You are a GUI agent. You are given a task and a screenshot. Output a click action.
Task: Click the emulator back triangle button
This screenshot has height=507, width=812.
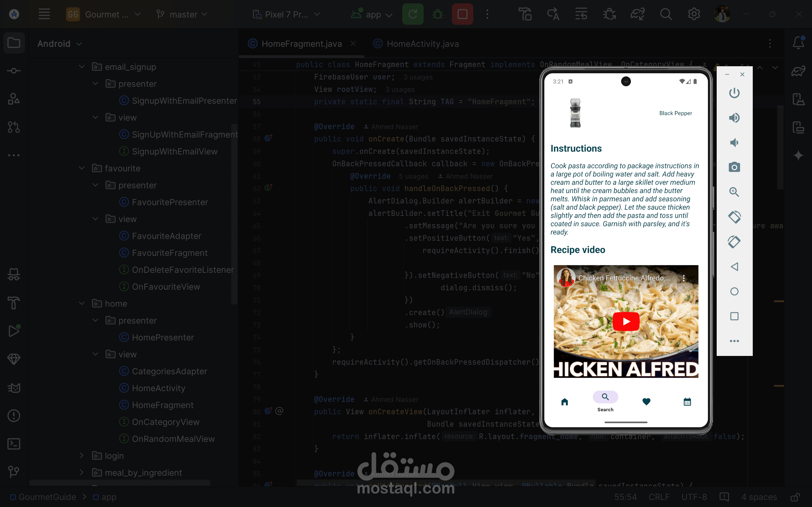point(734,267)
